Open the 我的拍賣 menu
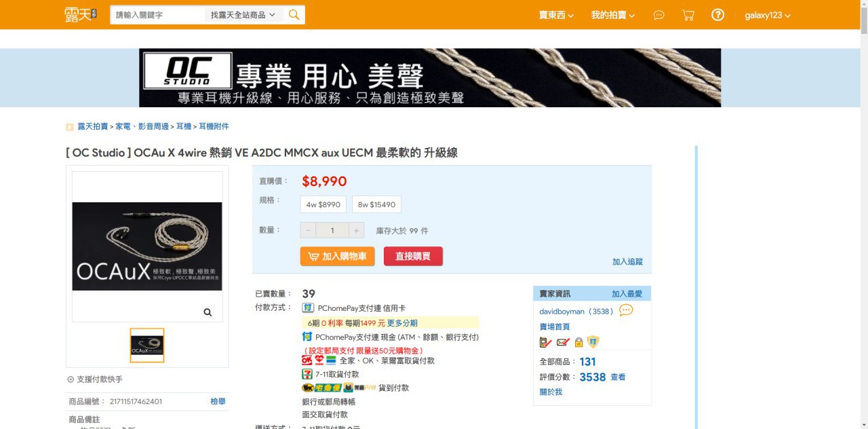The image size is (868, 429). [612, 15]
